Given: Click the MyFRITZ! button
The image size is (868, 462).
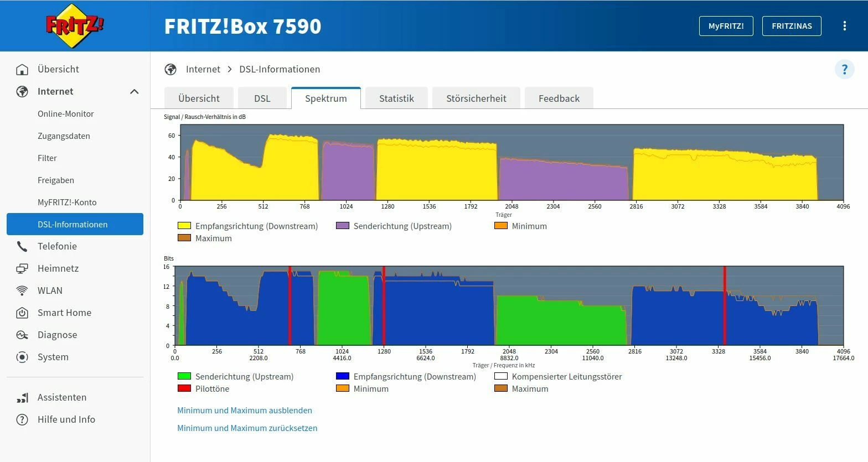Looking at the screenshot, I should pos(726,26).
